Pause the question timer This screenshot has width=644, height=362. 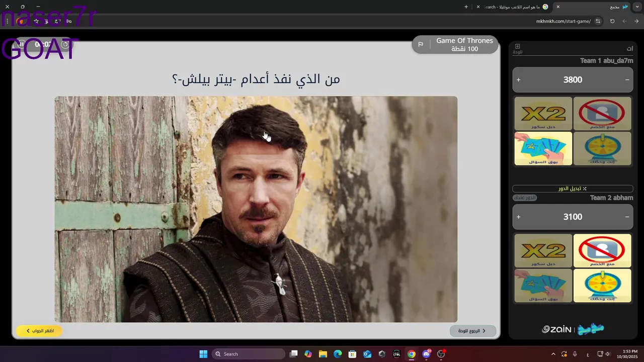tap(22, 44)
